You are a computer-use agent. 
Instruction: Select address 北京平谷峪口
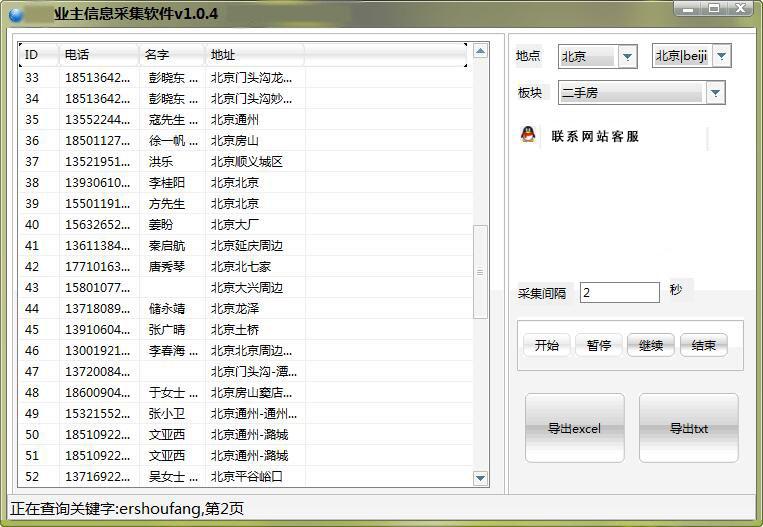pyautogui.click(x=246, y=476)
